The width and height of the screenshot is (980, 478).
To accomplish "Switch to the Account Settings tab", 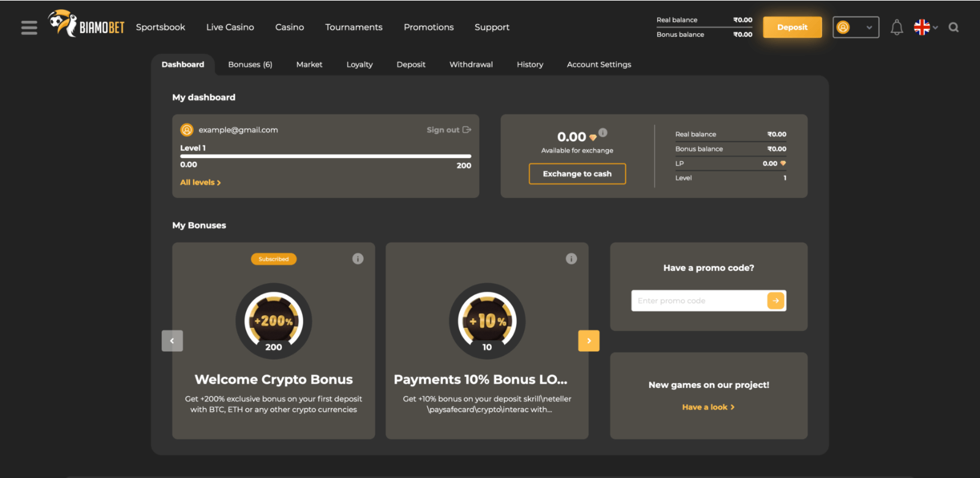I will coord(599,65).
